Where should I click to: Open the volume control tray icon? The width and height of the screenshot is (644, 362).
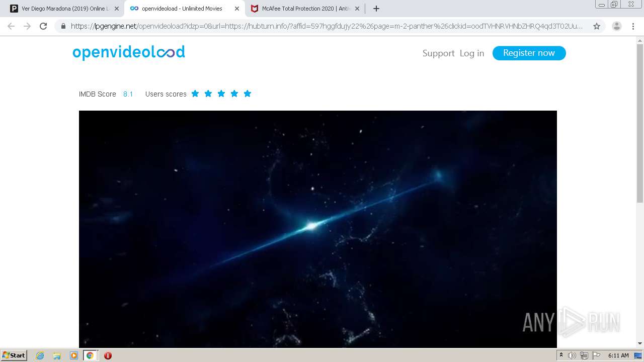[x=572, y=355]
